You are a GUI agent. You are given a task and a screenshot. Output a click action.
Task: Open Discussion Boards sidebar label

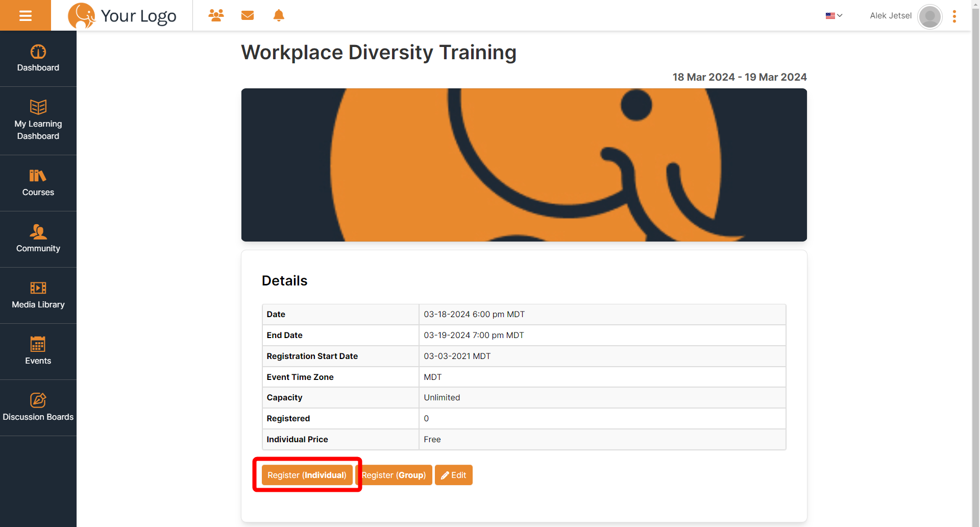38,417
